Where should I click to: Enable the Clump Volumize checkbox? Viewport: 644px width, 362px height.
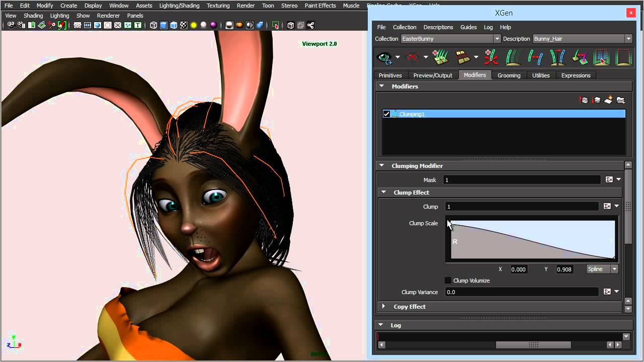coord(448,281)
